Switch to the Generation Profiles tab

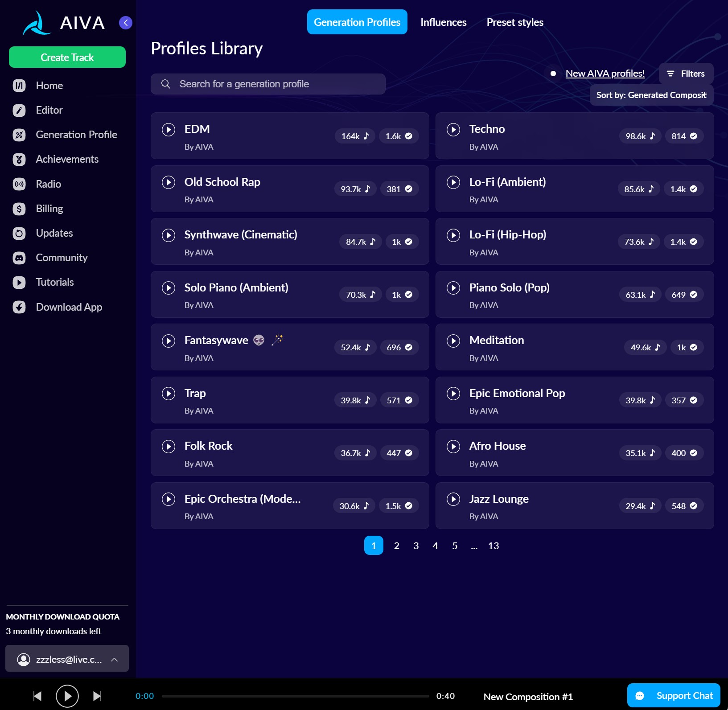point(357,22)
